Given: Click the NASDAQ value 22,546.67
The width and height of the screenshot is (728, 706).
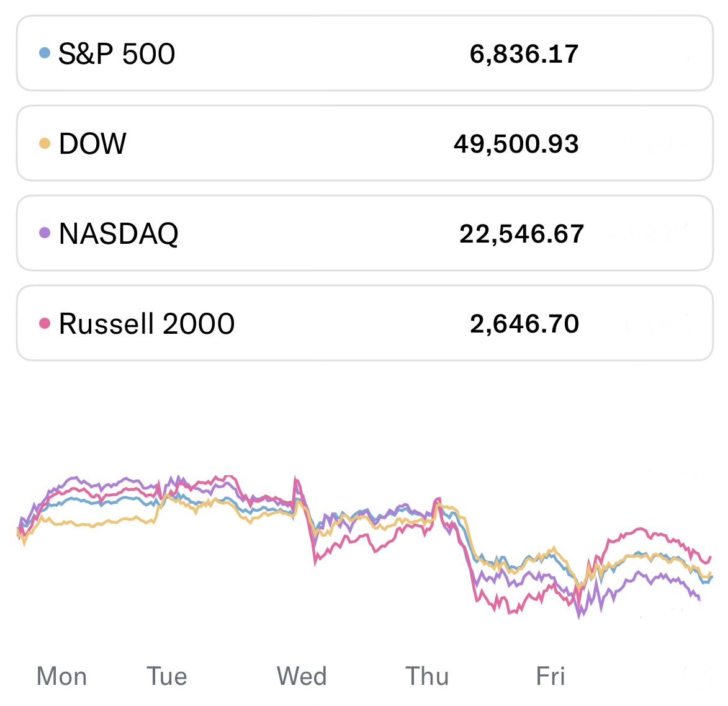Looking at the screenshot, I should (x=521, y=234).
